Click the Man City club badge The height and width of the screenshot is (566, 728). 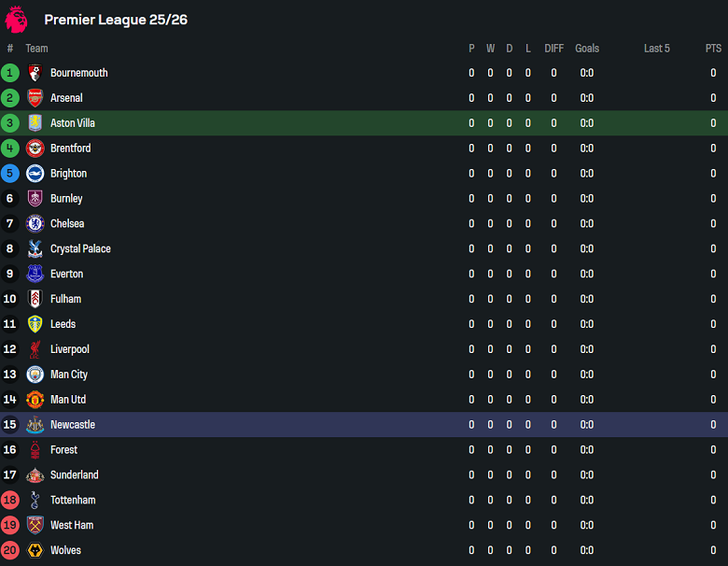(35, 375)
